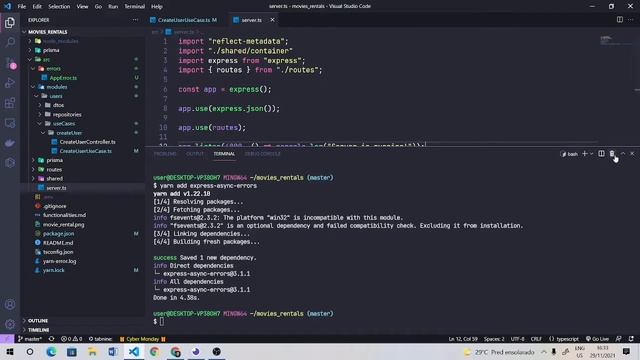Click tabnine status bar entry
640x360 pixels.
pos(100,339)
